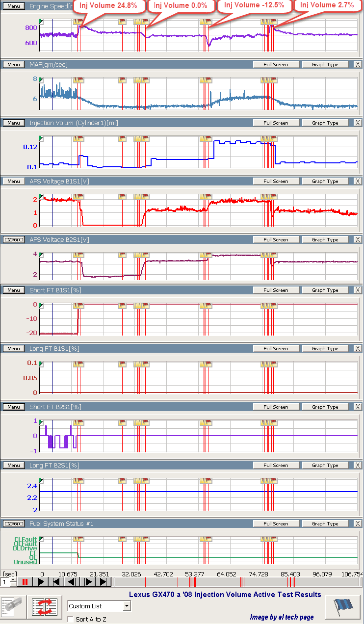Open Graph Type for Injection Volume graph
This screenshot has width=364, height=624.
point(325,123)
